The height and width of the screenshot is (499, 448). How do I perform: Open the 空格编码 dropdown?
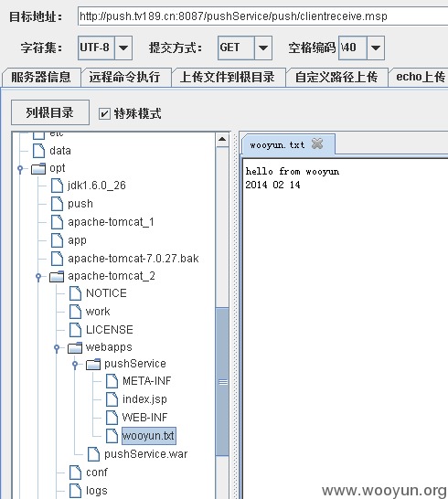click(376, 48)
